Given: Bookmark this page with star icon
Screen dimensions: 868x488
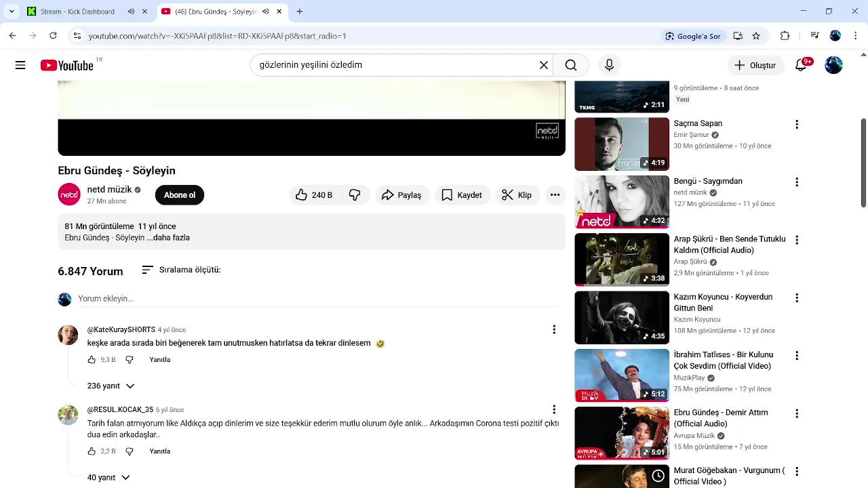Looking at the screenshot, I should pyautogui.click(x=756, y=36).
